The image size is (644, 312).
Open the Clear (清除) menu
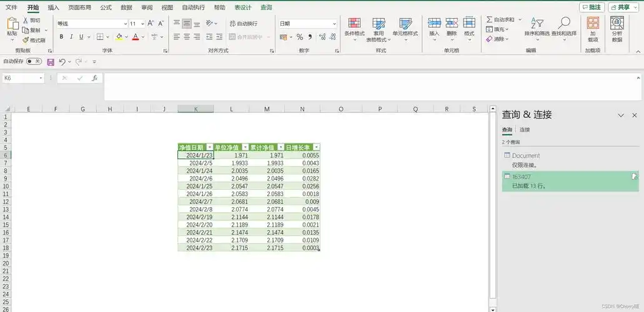pyautogui.click(x=497, y=39)
